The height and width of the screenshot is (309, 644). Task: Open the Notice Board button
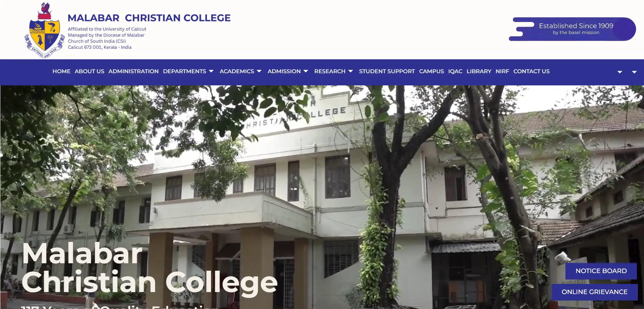point(601,271)
